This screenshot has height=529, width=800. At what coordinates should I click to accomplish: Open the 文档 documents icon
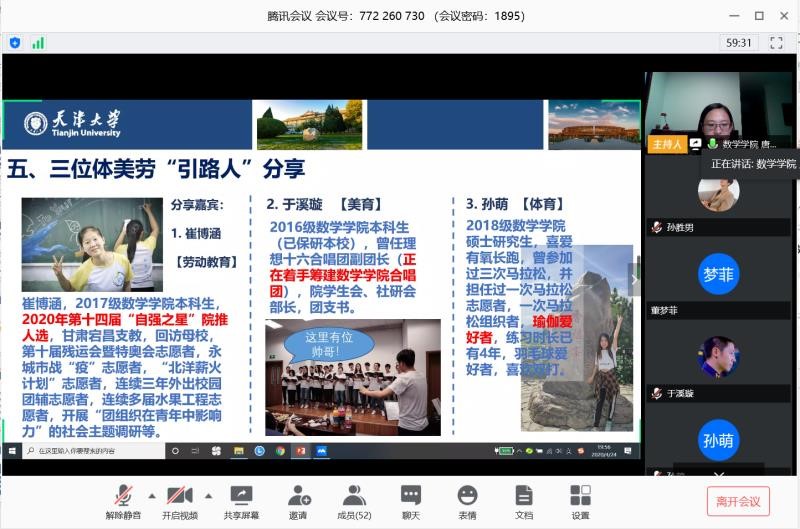(x=523, y=501)
